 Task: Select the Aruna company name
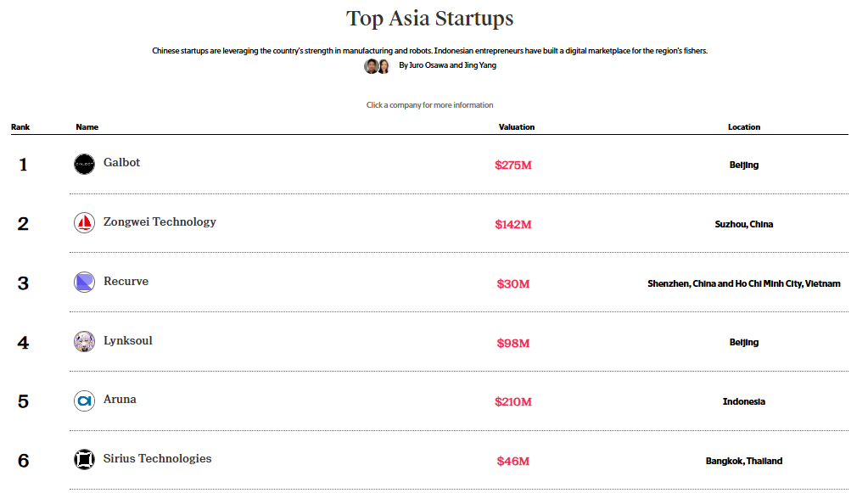click(x=120, y=400)
